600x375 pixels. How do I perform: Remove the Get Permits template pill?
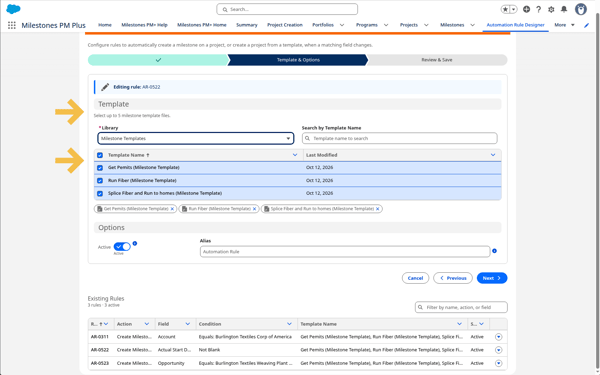[x=172, y=209]
